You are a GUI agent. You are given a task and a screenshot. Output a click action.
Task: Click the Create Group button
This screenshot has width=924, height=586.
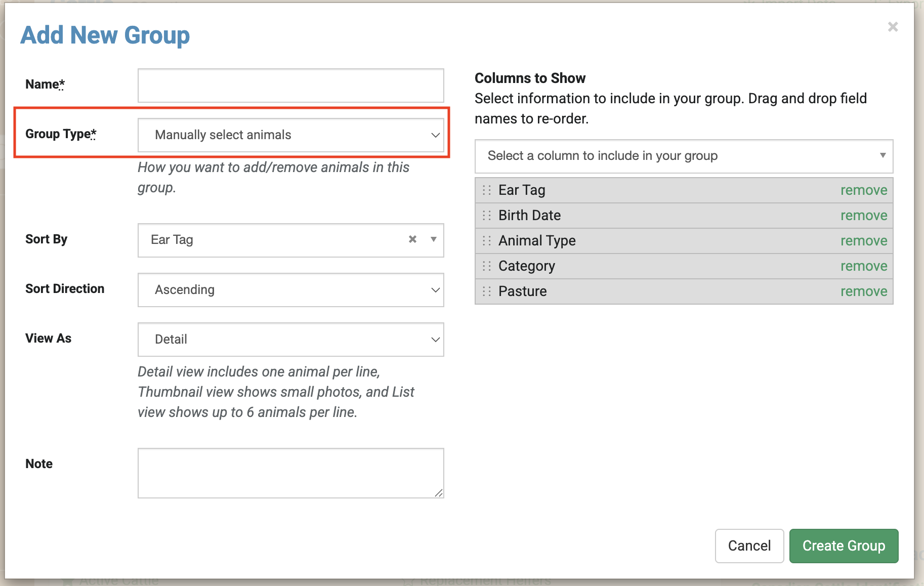point(844,546)
